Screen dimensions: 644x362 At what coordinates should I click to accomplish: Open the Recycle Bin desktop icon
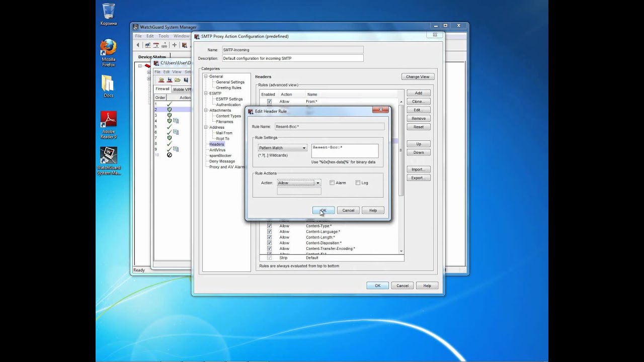tap(108, 14)
